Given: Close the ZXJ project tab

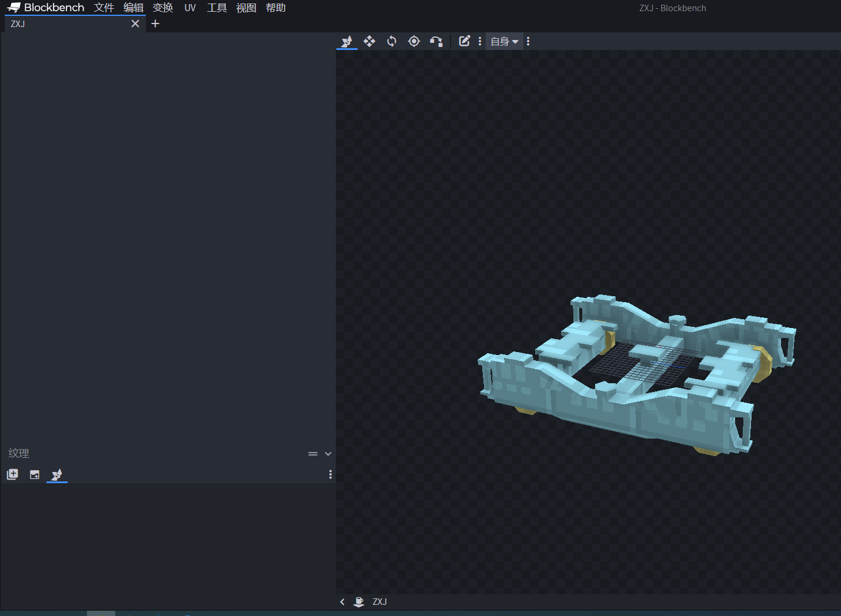Looking at the screenshot, I should 135,24.
